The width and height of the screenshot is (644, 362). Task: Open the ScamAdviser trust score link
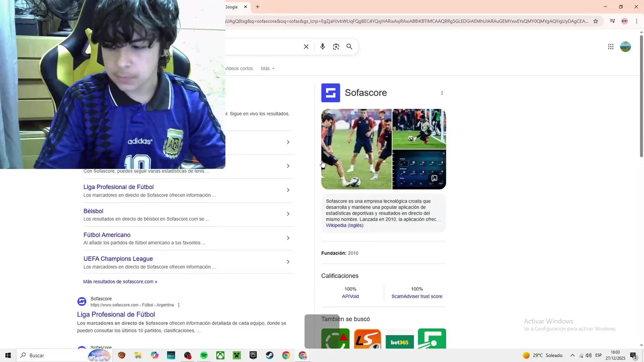417,297
